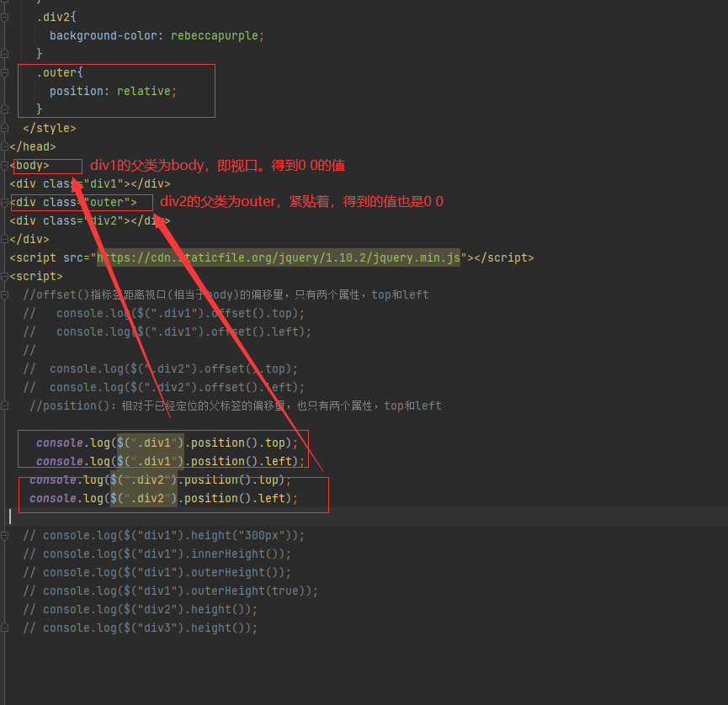Click the background-color property name
Screen dimensions: 728x705
103,35
